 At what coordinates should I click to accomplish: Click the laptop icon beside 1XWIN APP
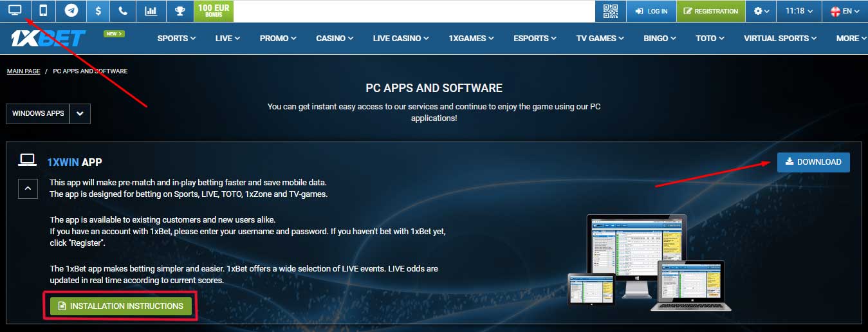point(27,160)
